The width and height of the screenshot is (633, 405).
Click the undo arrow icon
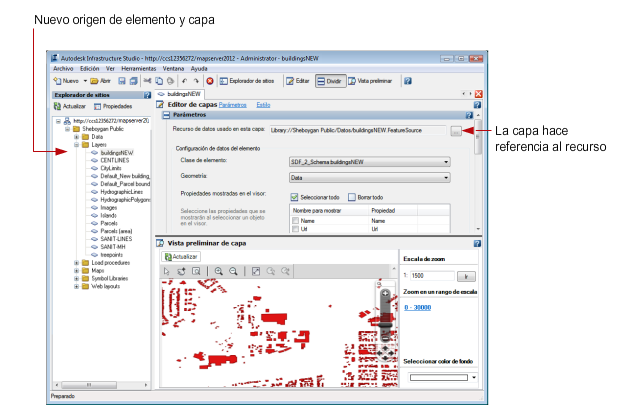[184, 81]
